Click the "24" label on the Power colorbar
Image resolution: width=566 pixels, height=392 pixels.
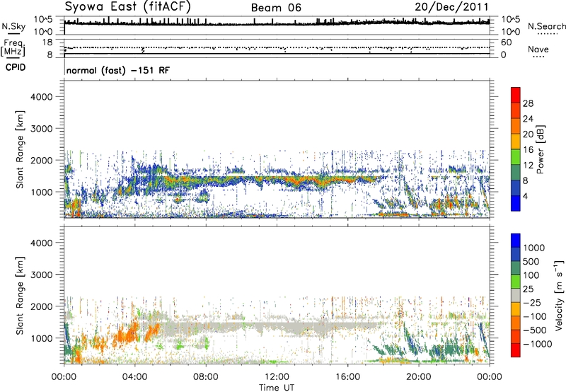(528, 119)
